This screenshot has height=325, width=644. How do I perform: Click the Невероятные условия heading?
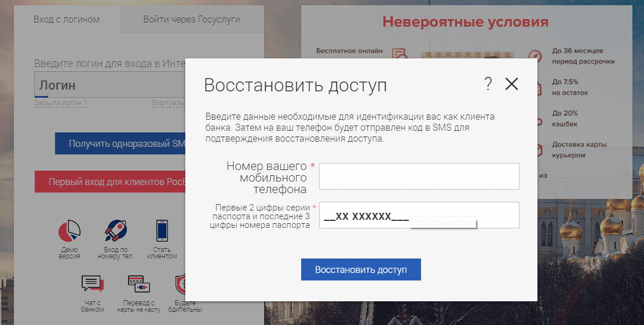(x=466, y=22)
